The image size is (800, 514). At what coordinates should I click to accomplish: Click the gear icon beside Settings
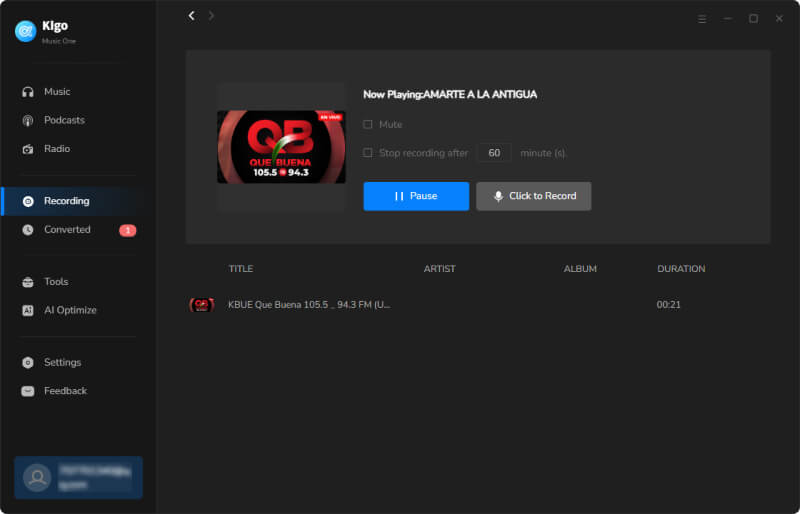(x=28, y=362)
